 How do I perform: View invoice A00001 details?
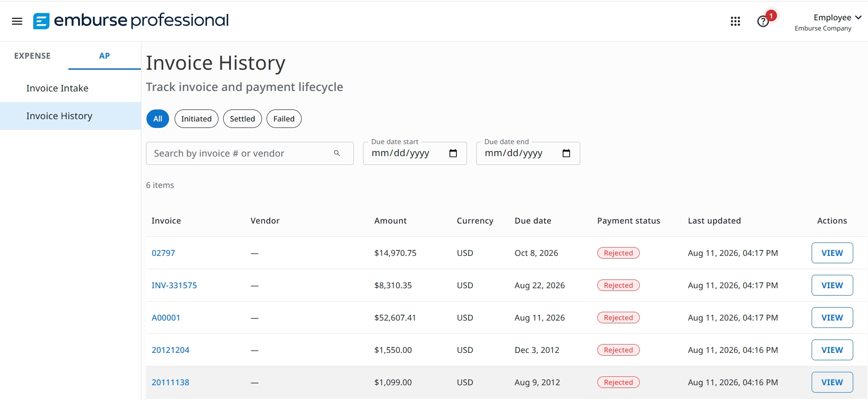pyautogui.click(x=832, y=318)
